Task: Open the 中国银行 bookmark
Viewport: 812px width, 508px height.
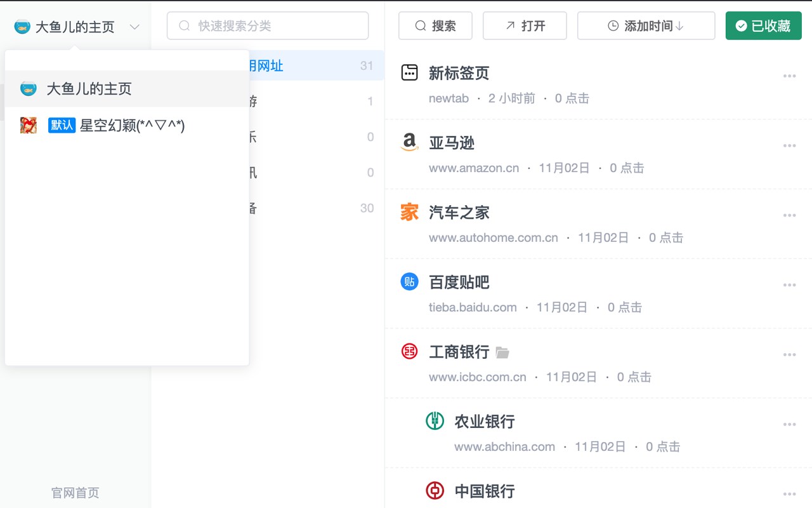Action: (x=485, y=491)
